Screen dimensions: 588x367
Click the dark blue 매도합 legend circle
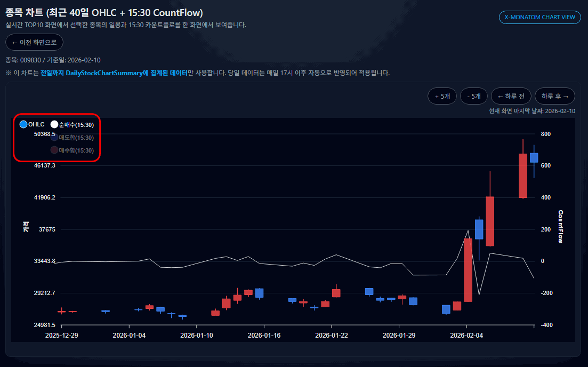coord(55,137)
